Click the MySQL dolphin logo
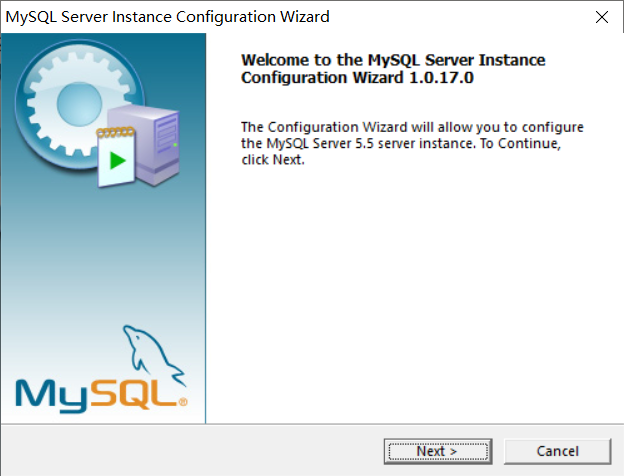The image size is (624, 476). click(x=153, y=354)
